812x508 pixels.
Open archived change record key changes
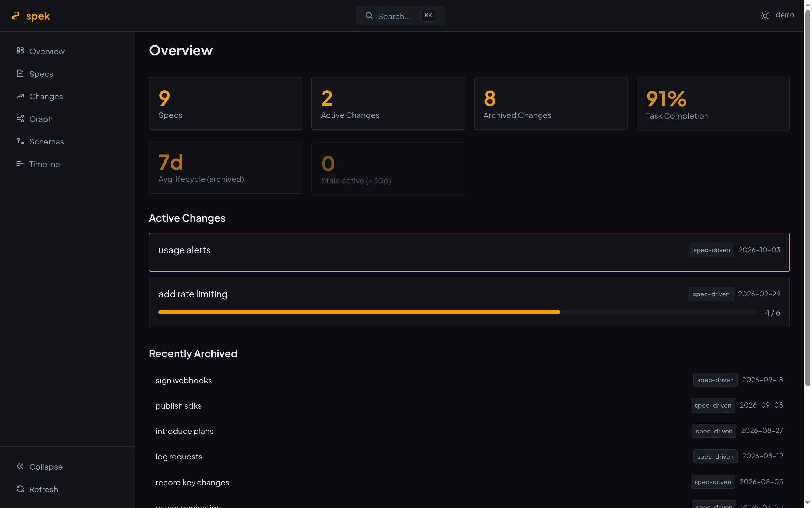click(x=469, y=482)
